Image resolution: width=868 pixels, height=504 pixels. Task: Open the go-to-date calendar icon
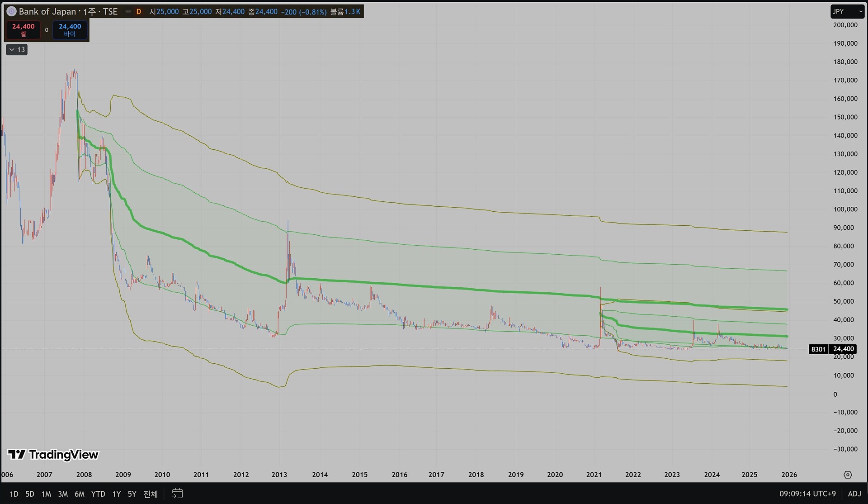tap(177, 494)
